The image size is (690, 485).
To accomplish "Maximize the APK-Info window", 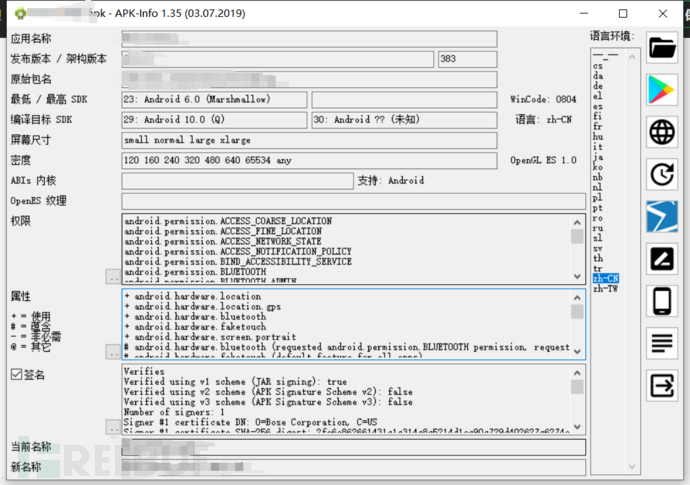I will coord(623,14).
